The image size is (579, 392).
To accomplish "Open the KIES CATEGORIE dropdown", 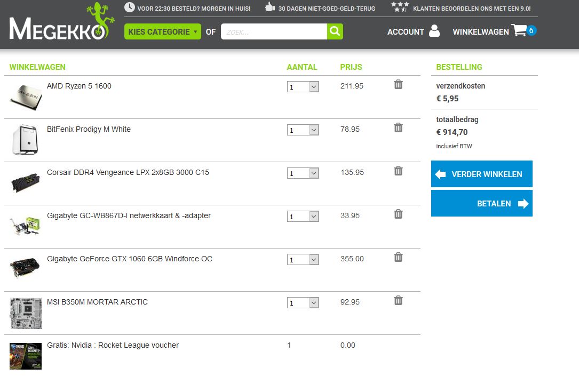I will pyautogui.click(x=162, y=31).
